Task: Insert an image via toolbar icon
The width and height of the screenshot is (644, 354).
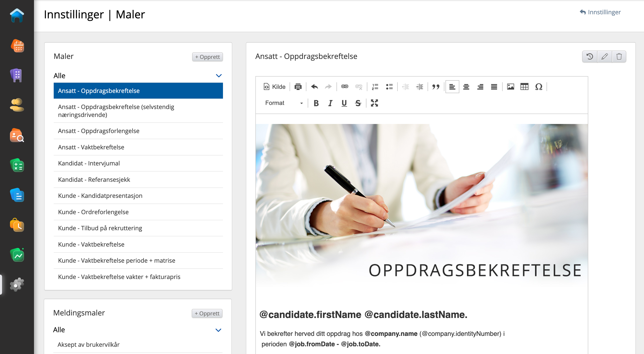Action: (x=510, y=87)
